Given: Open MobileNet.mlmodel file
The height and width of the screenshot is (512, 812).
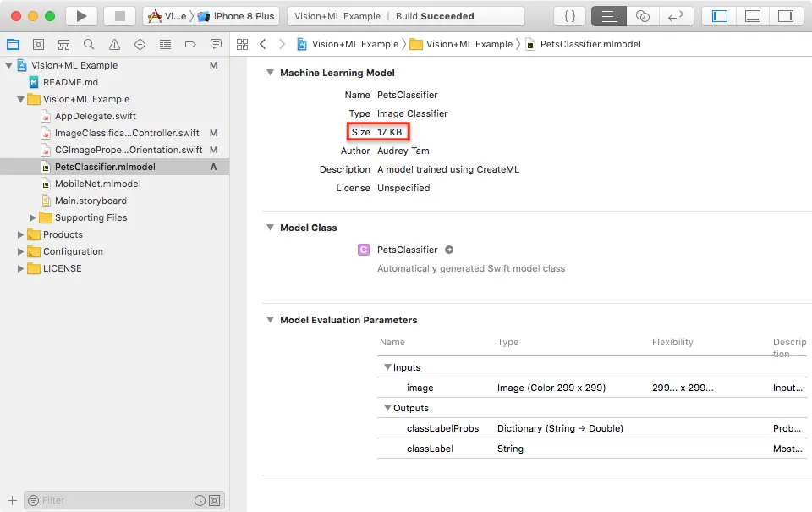Looking at the screenshot, I should 98,184.
